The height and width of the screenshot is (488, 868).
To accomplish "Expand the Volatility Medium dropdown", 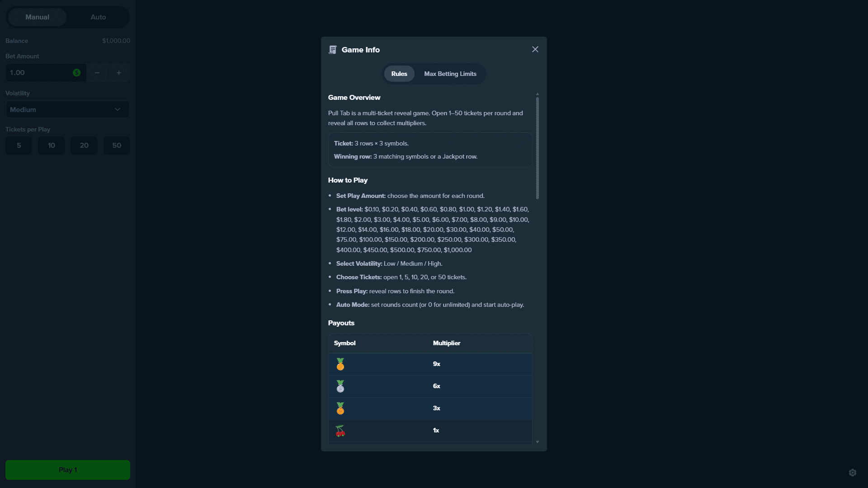I will point(68,110).
